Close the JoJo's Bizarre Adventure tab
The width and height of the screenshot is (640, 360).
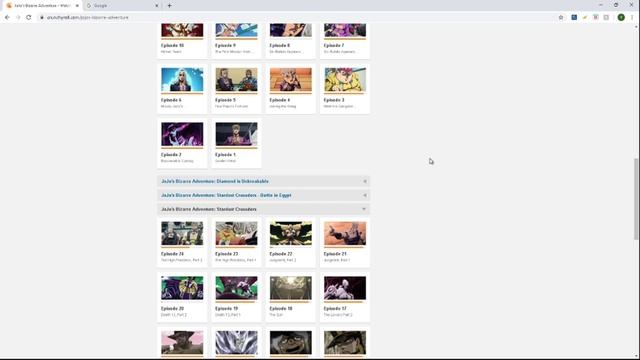[x=77, y=6]
